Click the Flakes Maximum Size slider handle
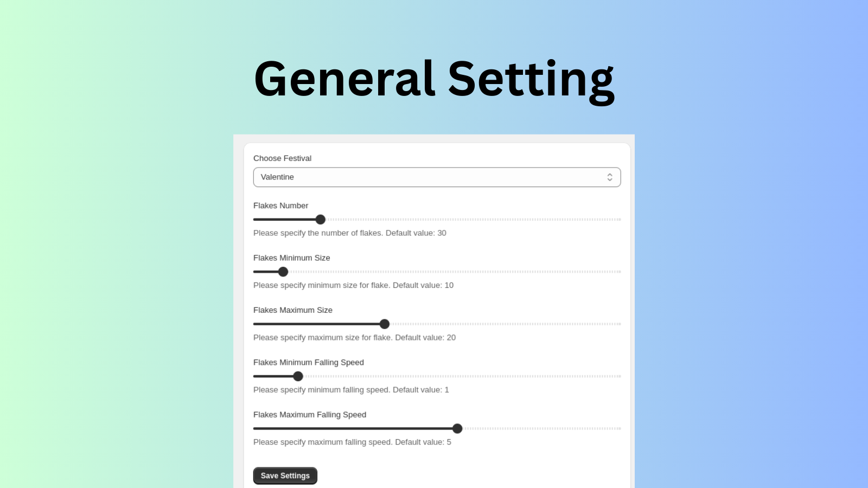868x488 pixels. (384, 324)
